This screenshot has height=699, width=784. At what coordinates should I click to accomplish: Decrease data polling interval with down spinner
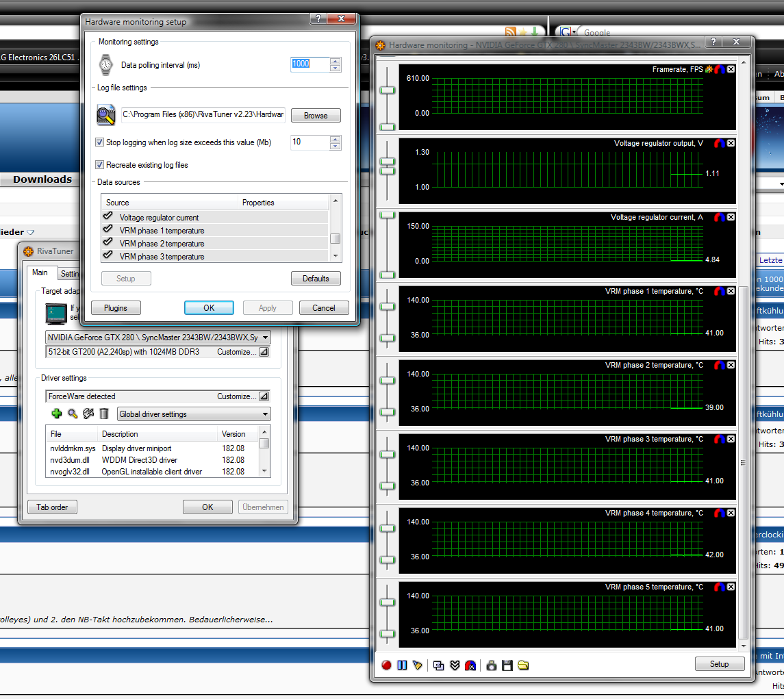tap(336, 68)
